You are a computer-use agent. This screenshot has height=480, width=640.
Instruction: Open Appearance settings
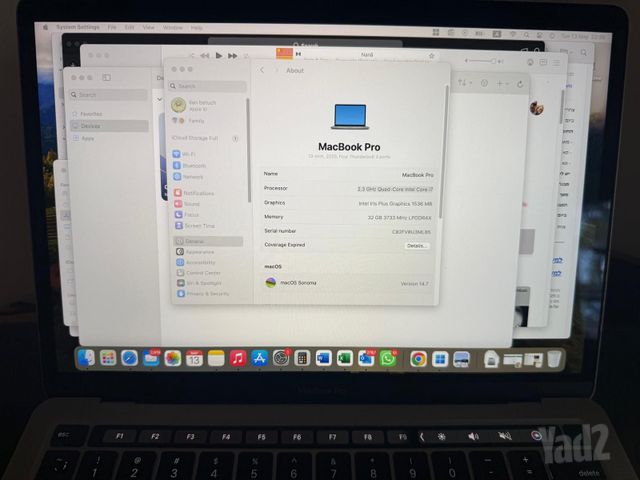pyautogui.click(x=195, y=252)
